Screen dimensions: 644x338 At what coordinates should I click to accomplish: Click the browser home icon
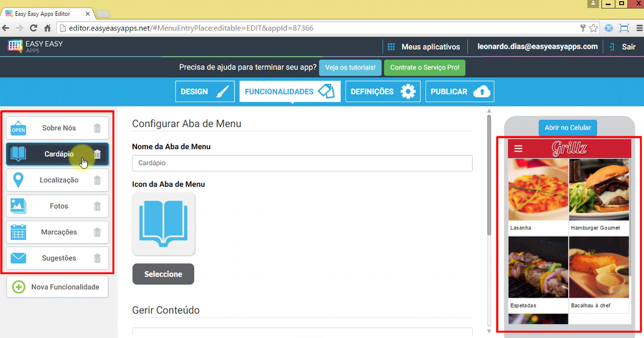48,28
